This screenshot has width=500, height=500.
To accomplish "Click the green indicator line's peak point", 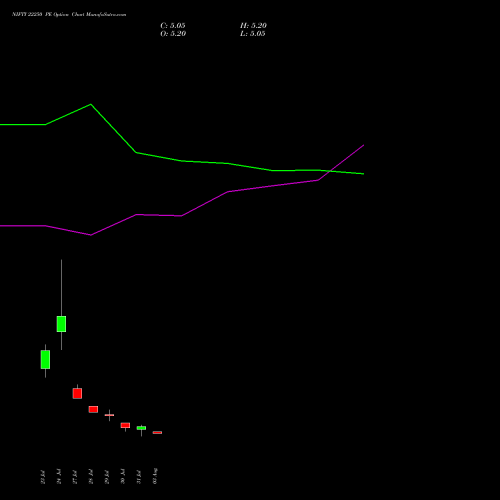I will click(91, 104).
